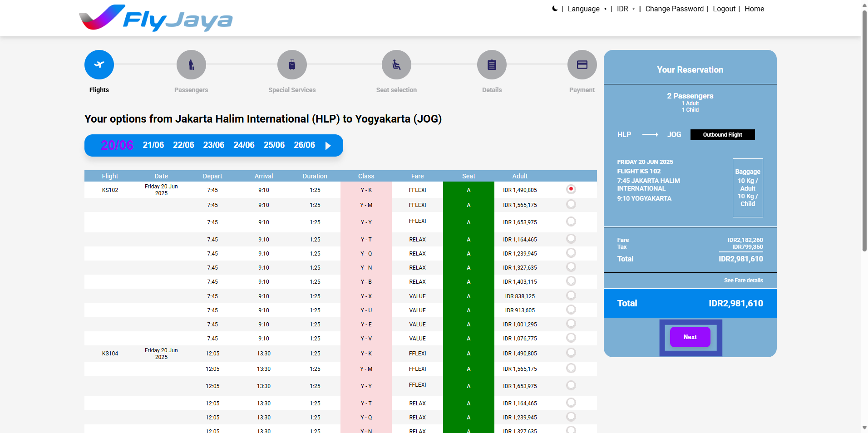Screen dimensions: 868x433
Task: Switch to the 24/06 date tab
Action: pos(244,145)
